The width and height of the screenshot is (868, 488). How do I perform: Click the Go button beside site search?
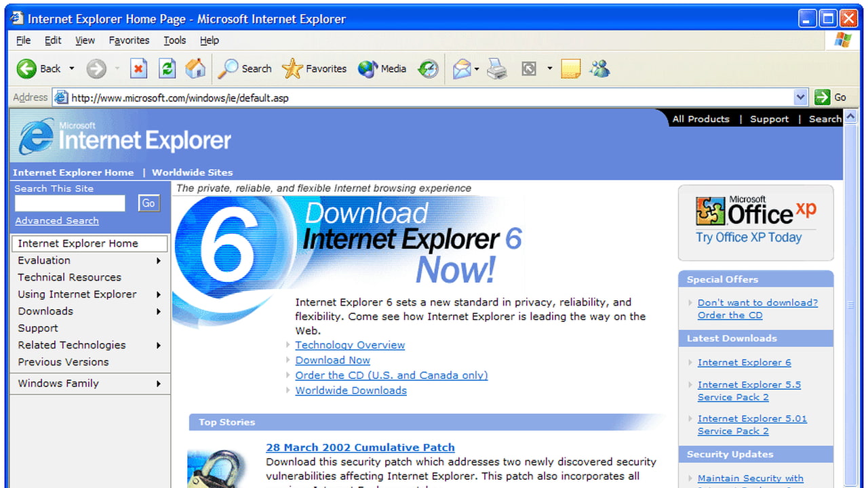point(149,203)
